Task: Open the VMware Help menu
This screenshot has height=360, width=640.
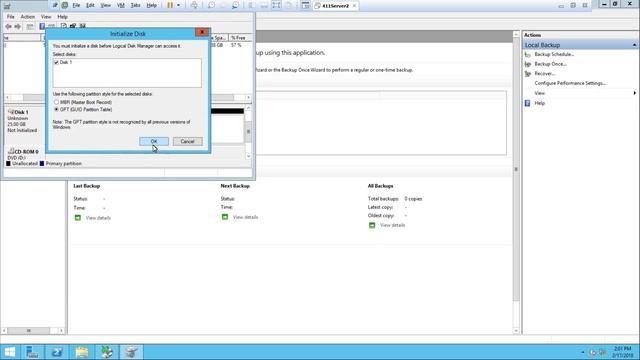Action: pos(151,5)
